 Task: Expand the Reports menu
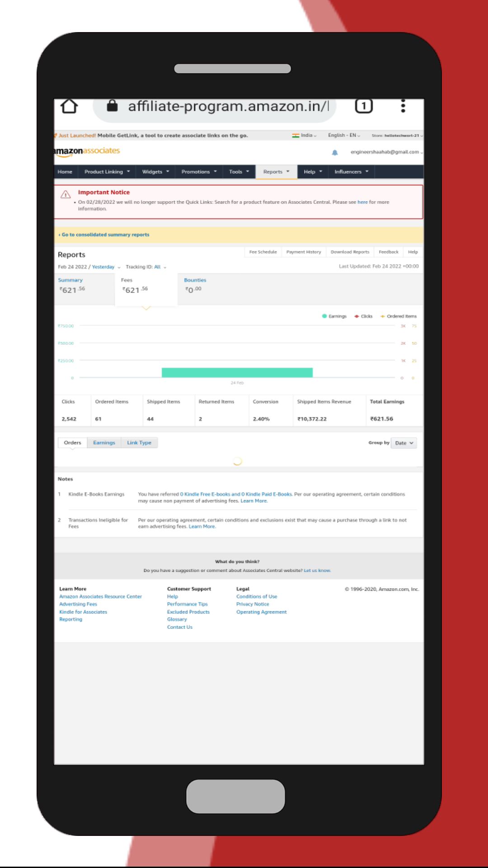(277, 172)
